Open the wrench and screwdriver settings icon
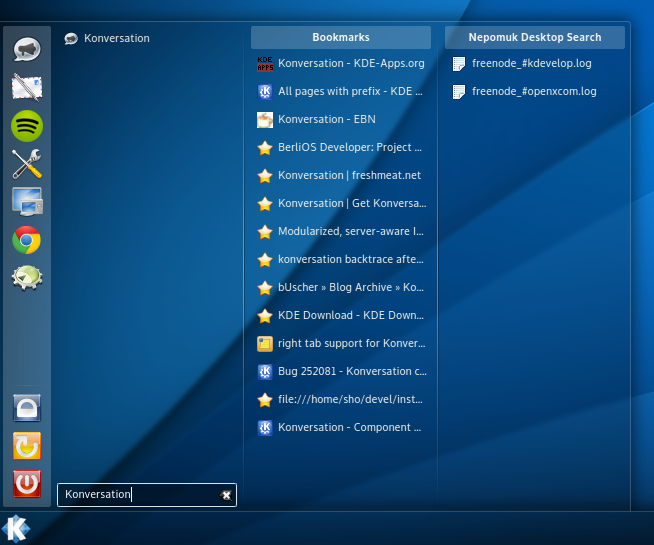The image size is (654, 545). pyautogui.click(x=27, y=164)
